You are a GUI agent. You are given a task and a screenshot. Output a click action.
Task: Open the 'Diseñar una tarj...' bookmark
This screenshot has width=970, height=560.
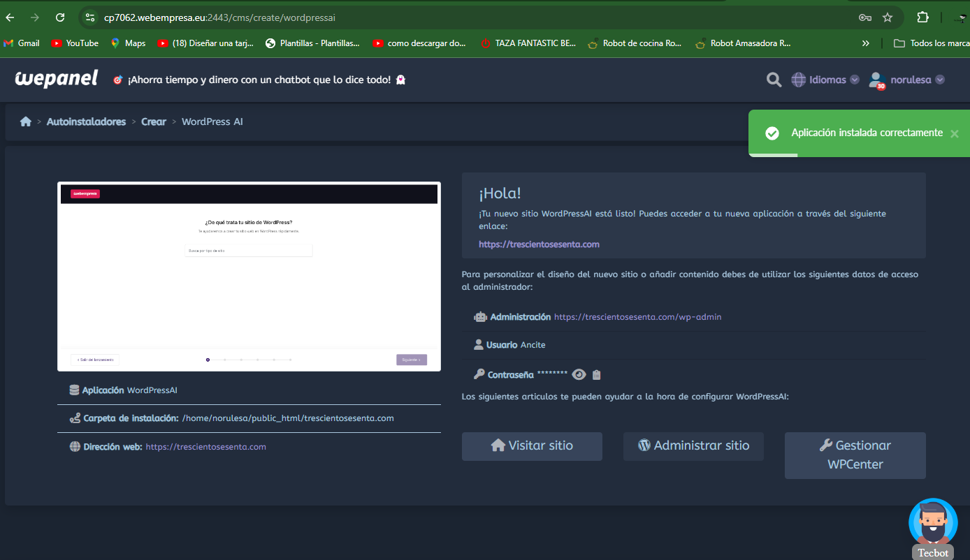(x=205, y=43)
